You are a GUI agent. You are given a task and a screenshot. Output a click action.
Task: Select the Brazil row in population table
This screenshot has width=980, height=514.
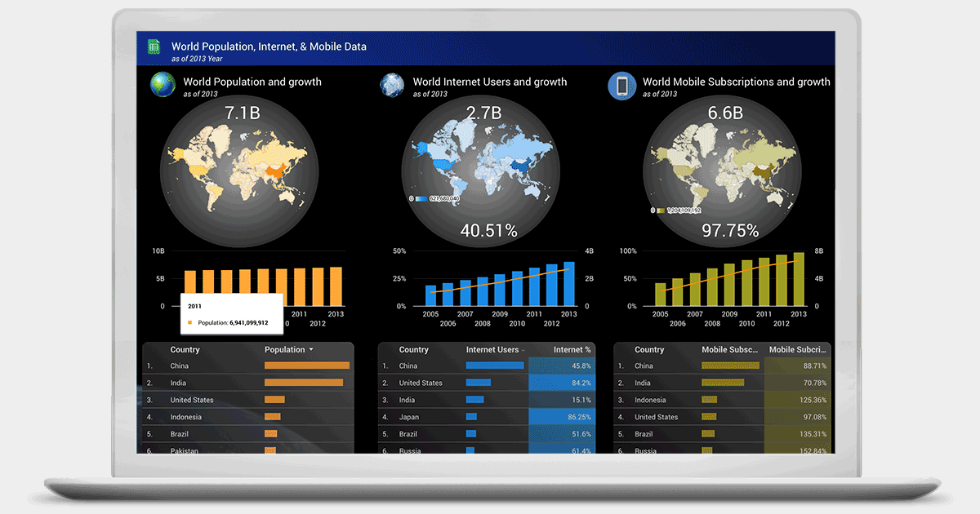tap(248, 434)
